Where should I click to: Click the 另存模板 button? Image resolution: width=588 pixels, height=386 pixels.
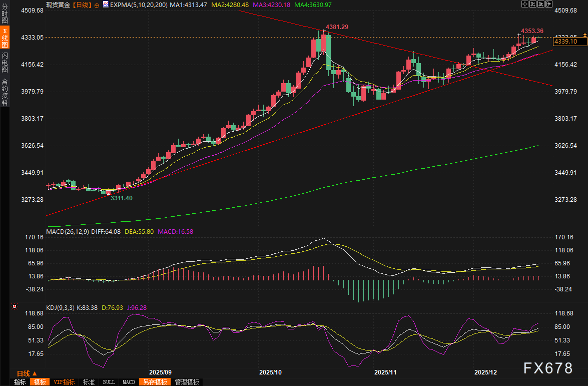coord(154,382)
